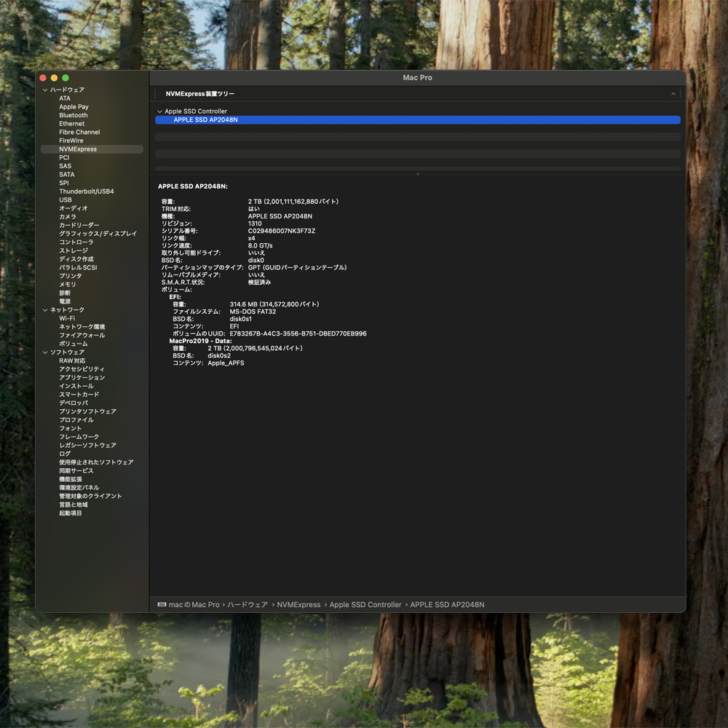Select レガシーソフトウェア in the sidebar

pos(87,445)
